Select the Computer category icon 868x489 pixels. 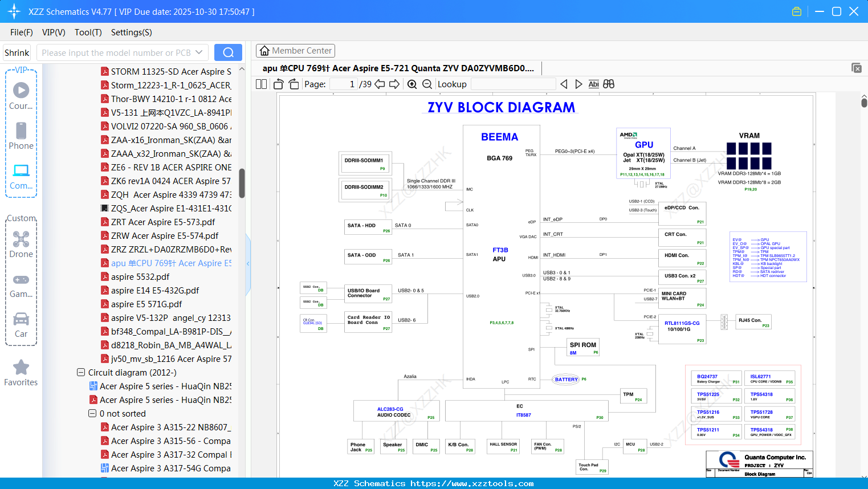click(21, 176)
